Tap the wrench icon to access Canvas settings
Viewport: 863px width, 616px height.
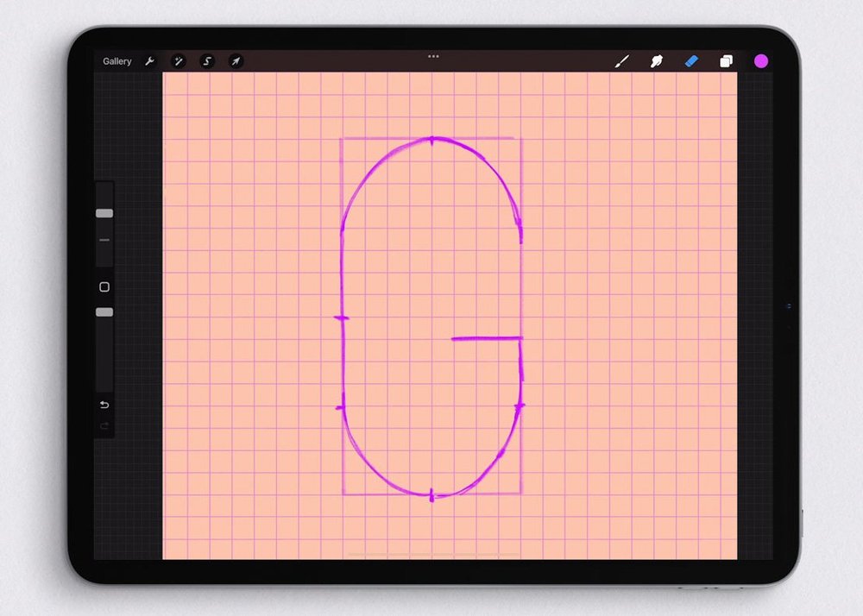tap(150, 61)
